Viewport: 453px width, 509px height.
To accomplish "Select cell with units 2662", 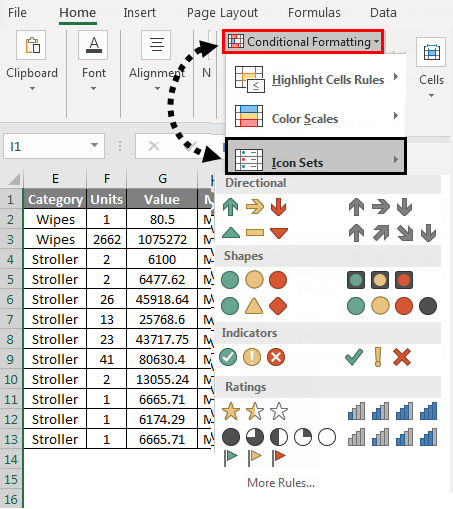I will coord(107,239).
